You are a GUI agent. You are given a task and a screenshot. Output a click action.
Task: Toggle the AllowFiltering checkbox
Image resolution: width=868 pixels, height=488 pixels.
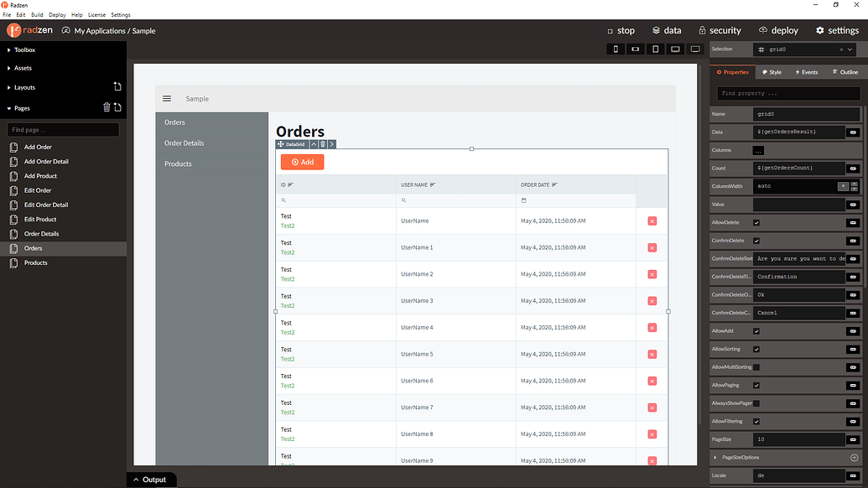tap(756, 421)
